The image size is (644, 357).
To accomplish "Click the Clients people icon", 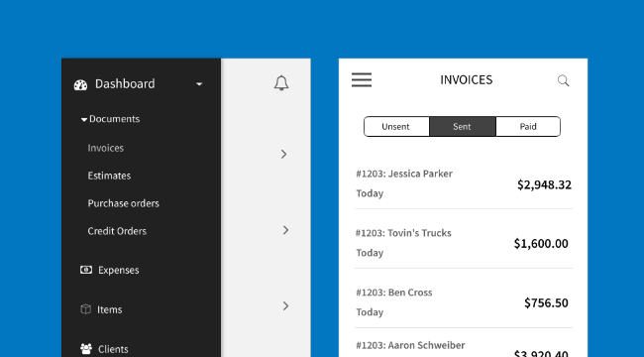I will [86, 349].
